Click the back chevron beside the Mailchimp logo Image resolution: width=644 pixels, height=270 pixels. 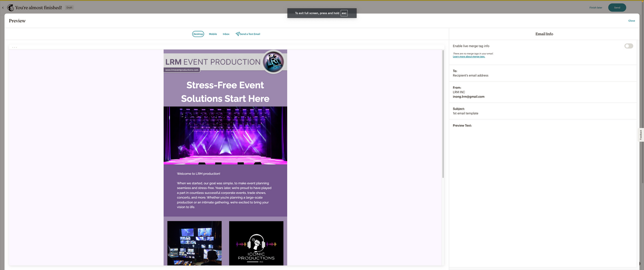click(3, 8)
